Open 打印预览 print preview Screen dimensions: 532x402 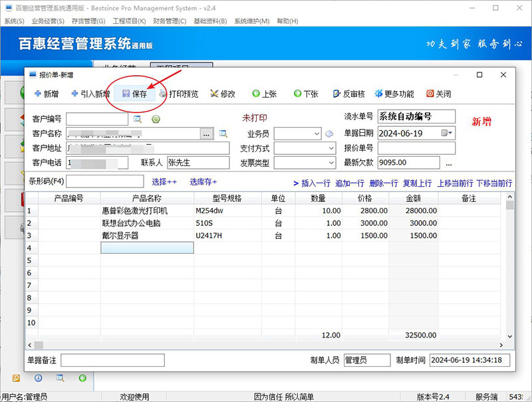click(179, 94)
